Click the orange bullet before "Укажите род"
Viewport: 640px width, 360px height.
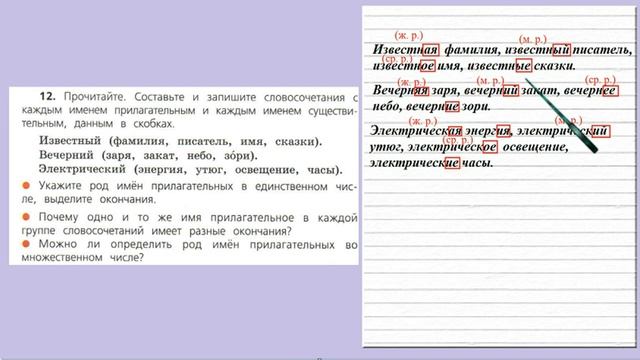(x=26, y=185)
